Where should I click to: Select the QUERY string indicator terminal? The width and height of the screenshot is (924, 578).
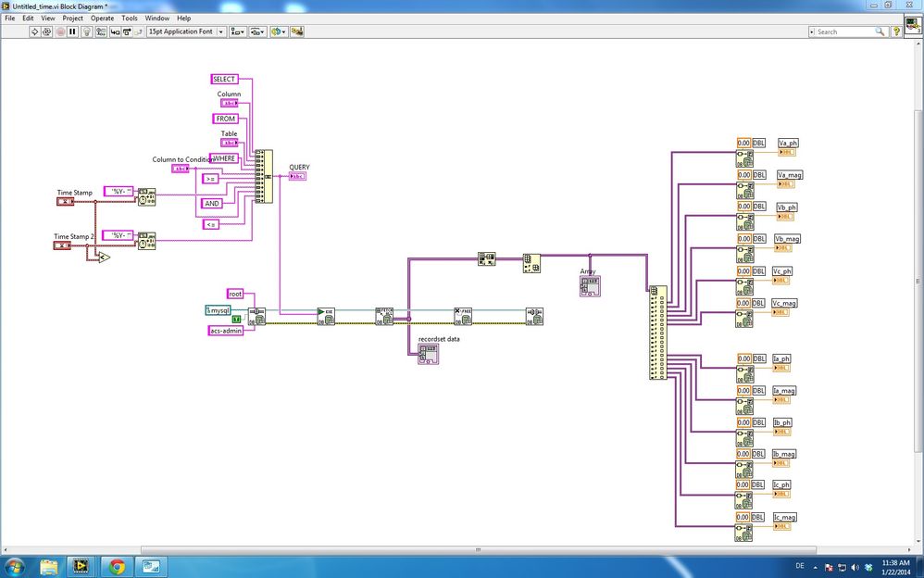coord(297,176)
